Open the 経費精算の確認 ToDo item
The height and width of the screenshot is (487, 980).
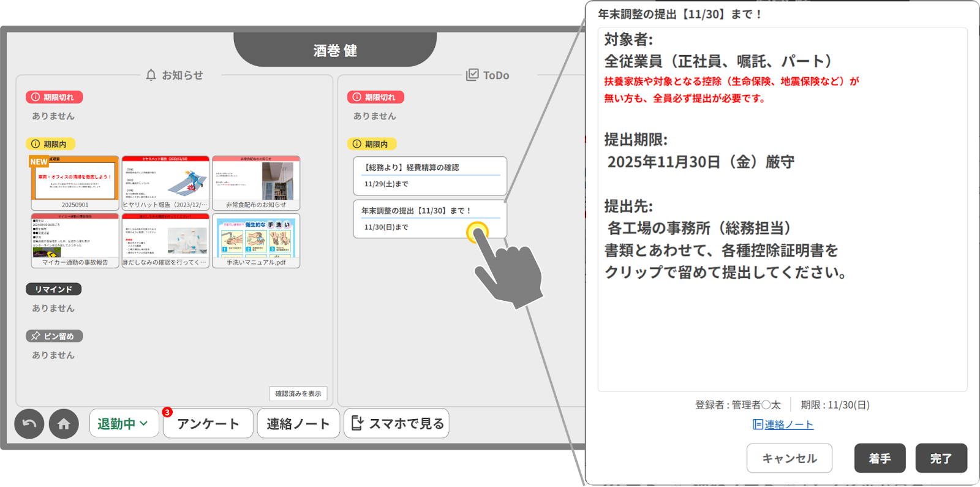pyautogui.click(x=430, y=175)
